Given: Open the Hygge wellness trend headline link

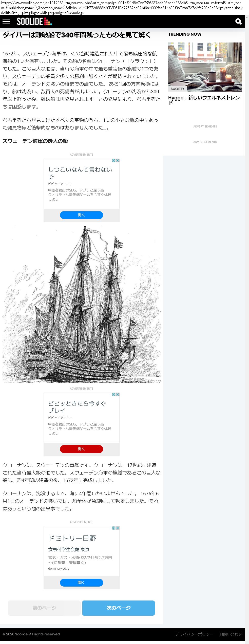Looking at the screenshot, I should (x=204, y=100).
